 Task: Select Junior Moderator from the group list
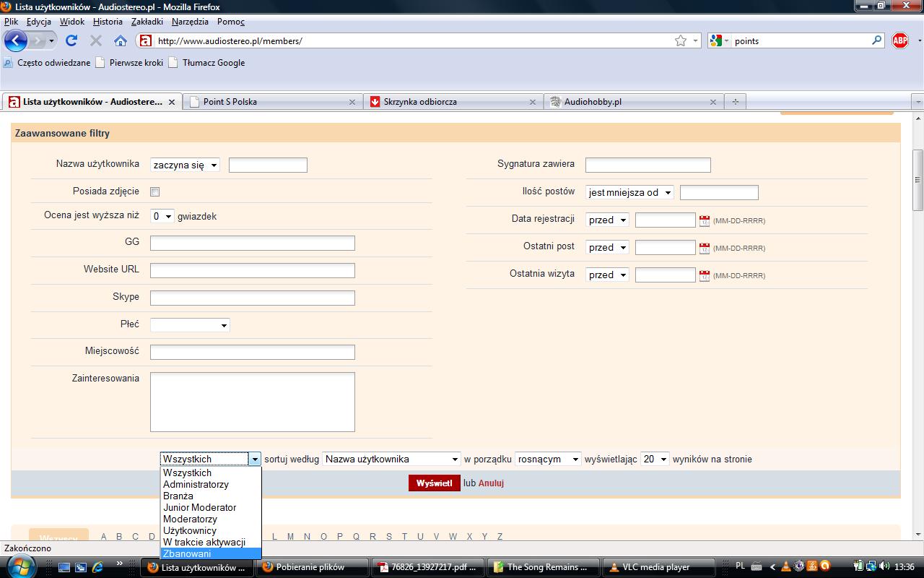(x=211, y=507)
